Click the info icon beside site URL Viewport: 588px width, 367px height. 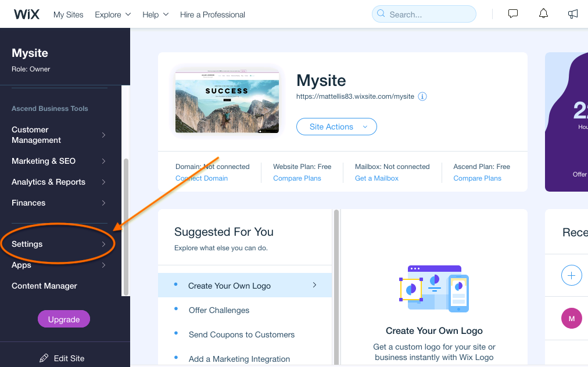pos(422,96)
